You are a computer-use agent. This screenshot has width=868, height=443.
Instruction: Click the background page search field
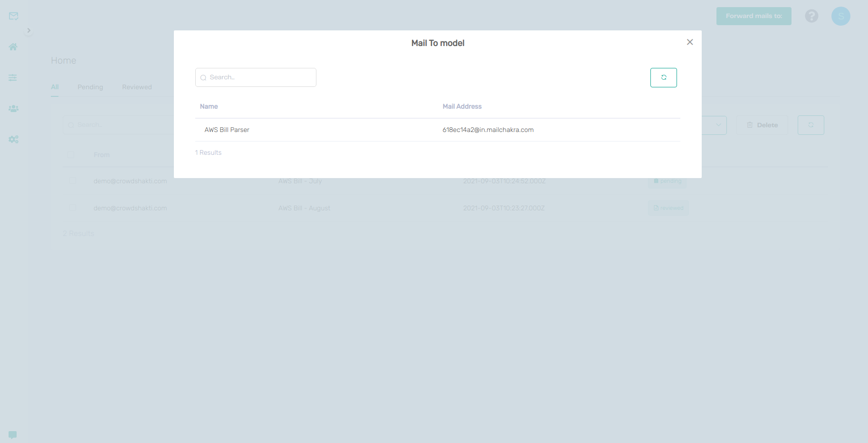[119, 125]
